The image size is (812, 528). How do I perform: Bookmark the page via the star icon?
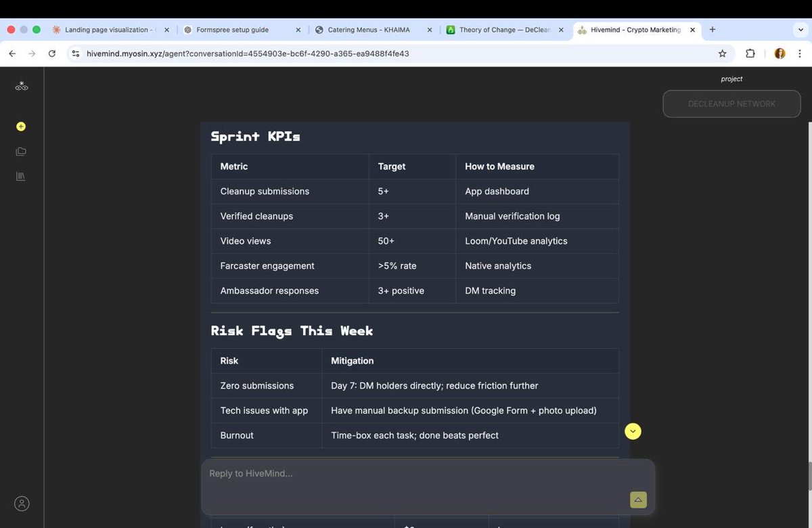pos(722,53)
